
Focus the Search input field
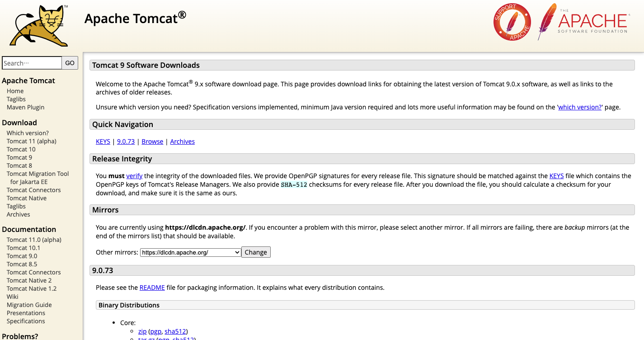(x=32, y=63)
